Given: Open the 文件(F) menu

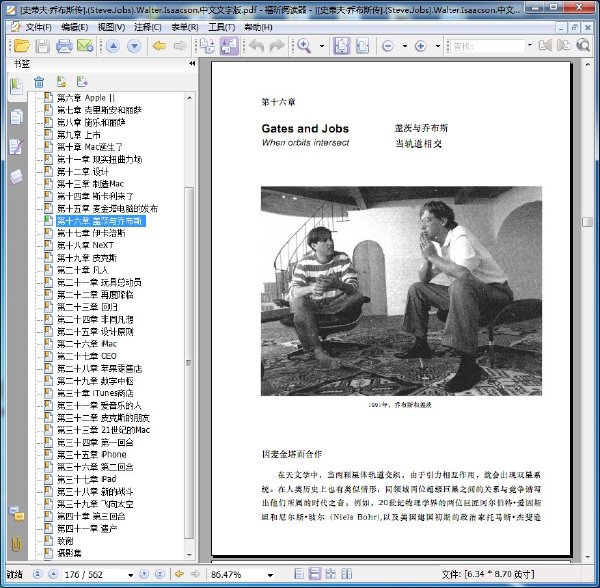Looking at the screenshot, I should tap(38, 27).
